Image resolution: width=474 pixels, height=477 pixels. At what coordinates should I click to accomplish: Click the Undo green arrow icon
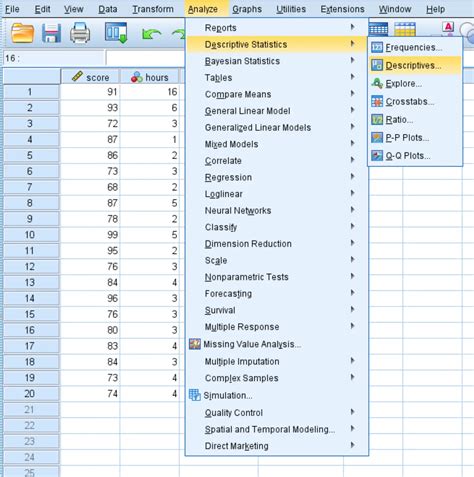coord(152,34)
